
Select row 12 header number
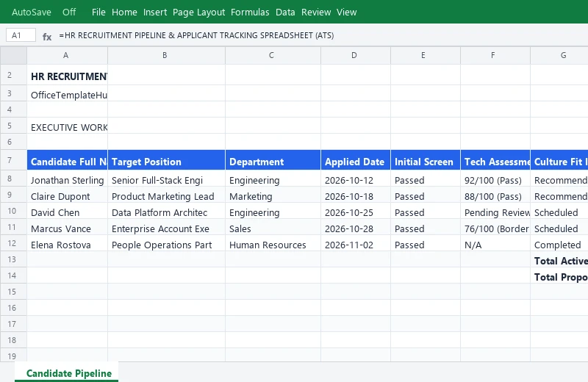click(x=13, y=243)
